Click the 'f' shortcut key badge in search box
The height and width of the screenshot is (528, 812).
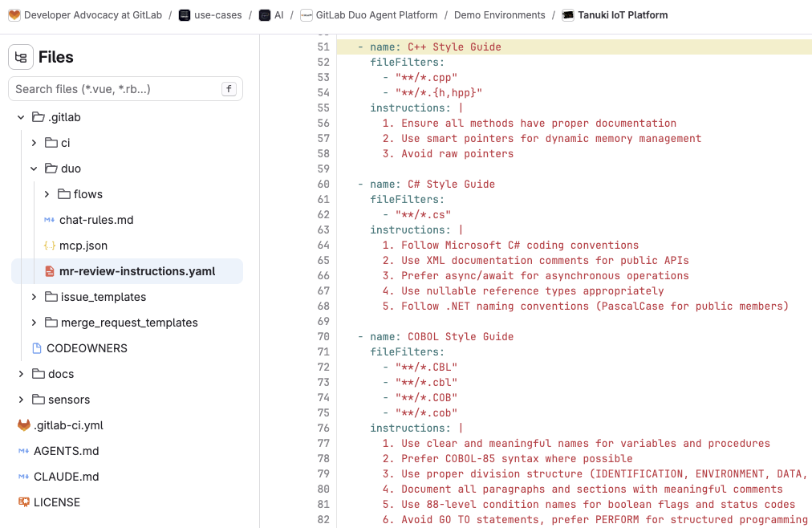point(229,89)
